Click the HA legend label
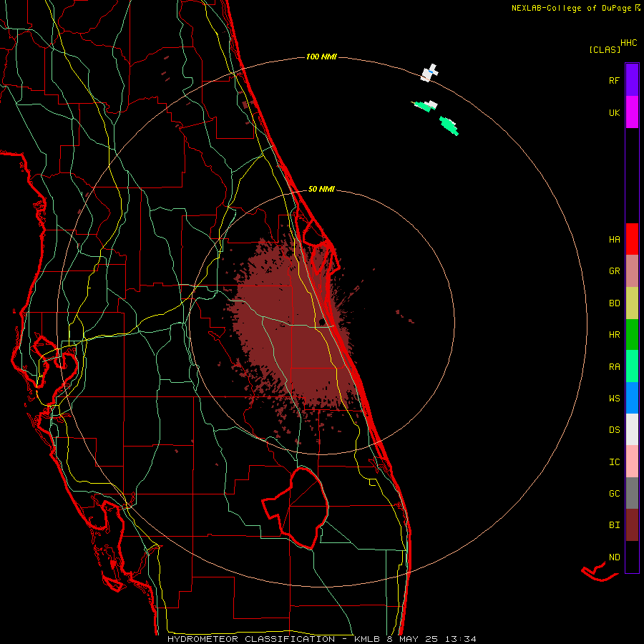The height and width of the screenshot is (644, 644). [x=614, y=240]
